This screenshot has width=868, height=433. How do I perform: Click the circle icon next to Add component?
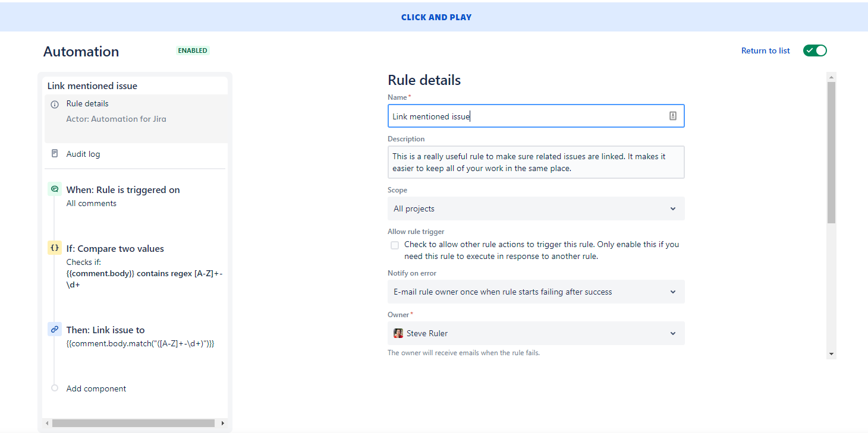coord(54,388)
